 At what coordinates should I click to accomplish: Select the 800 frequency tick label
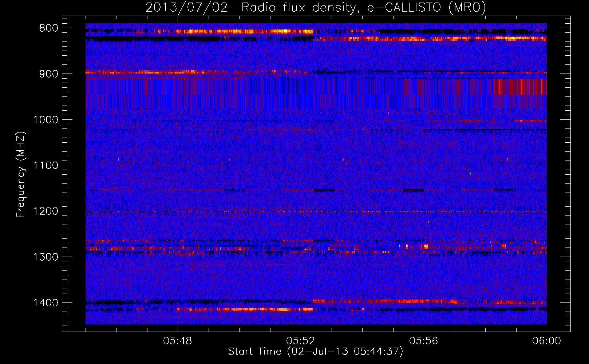click(x=48, y=28)
